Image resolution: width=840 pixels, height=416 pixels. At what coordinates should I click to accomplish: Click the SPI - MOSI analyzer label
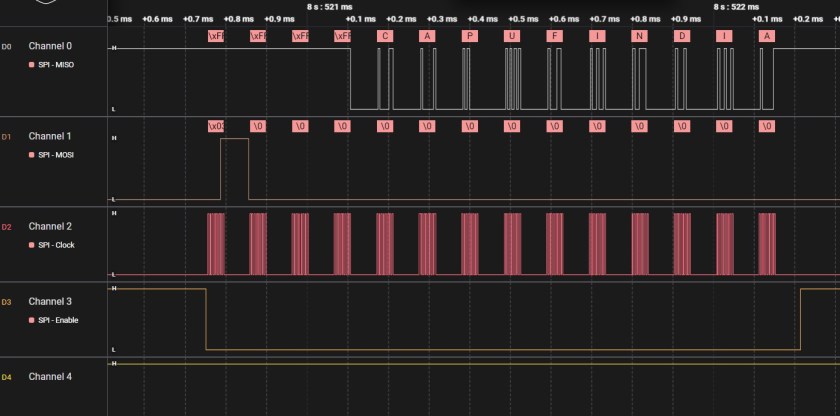56,155
